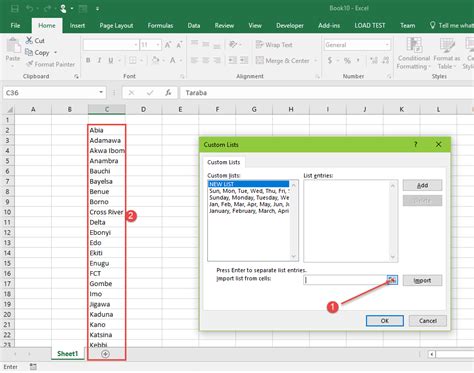Switch to the Developer tab

point(290,25)
